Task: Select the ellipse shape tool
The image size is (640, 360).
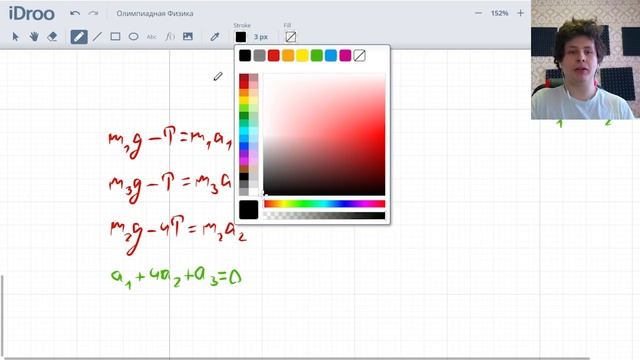Action: (133, 37)
